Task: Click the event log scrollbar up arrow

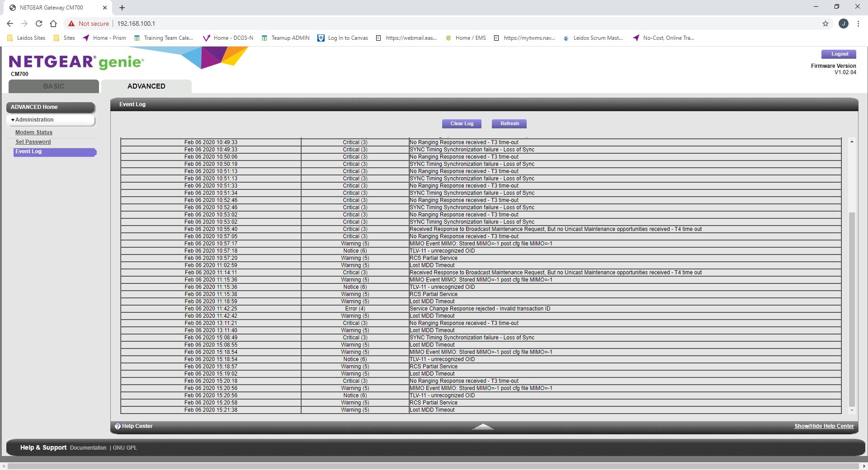Action: (852, 142)
